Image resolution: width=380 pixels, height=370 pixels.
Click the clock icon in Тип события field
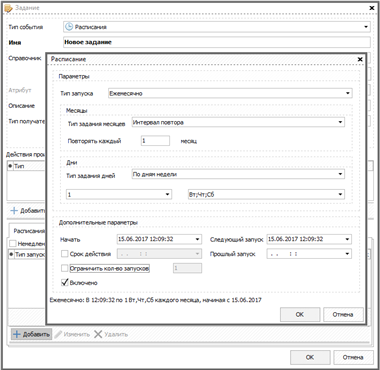(69, 27)
